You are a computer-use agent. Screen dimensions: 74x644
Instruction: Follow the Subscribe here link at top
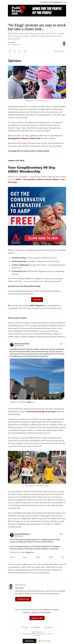57,2
